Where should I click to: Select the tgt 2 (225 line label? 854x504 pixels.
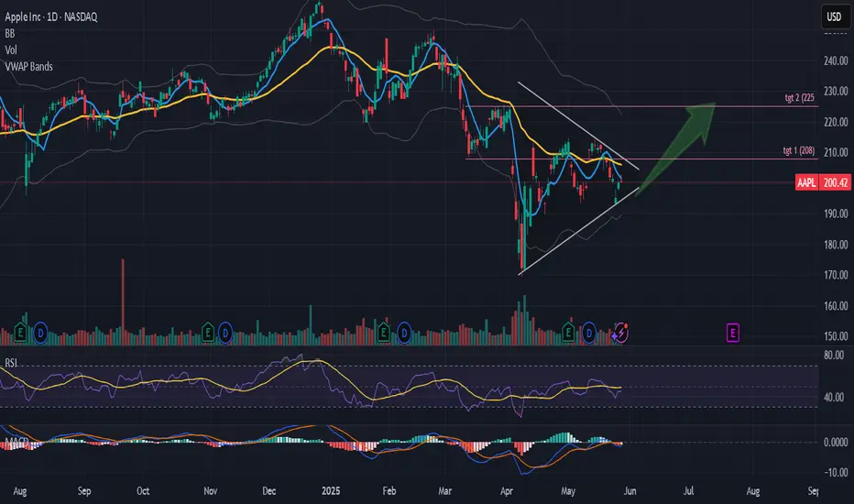(x=799, y=97)
